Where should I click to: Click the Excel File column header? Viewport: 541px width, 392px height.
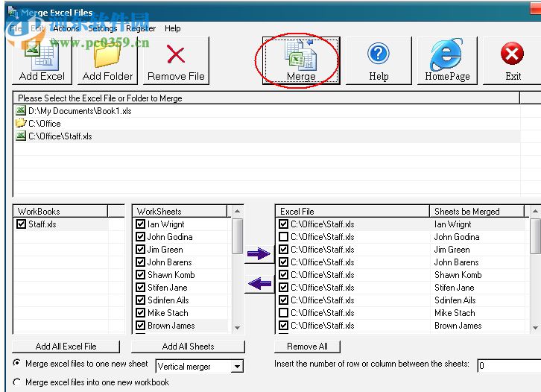tap(352, 211)
